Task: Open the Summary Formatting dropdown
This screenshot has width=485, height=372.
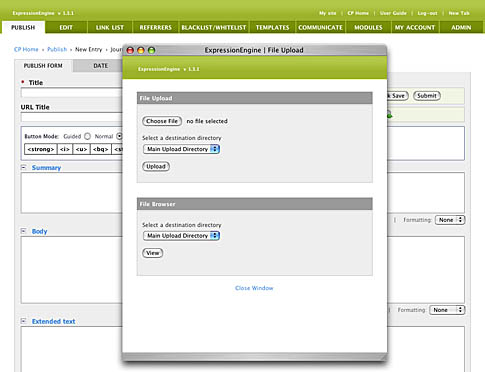Action: (x=450, y=220)
